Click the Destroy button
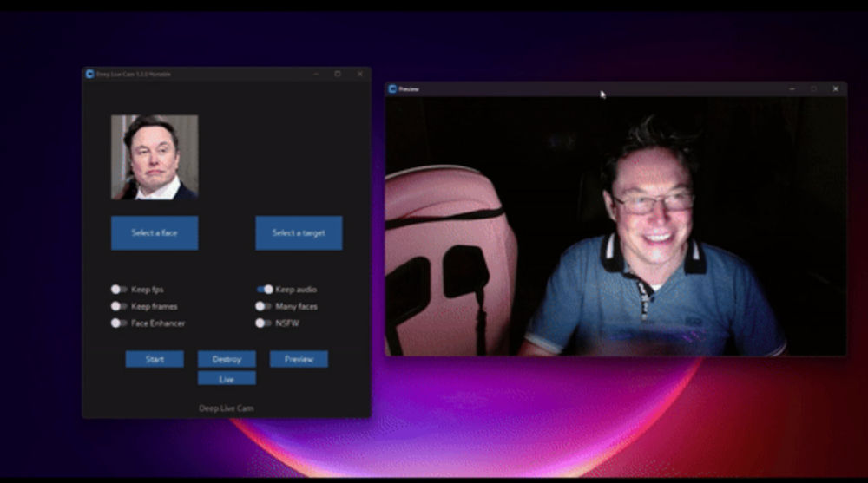This screenshot has height=483, width=868. coord(227,359)
